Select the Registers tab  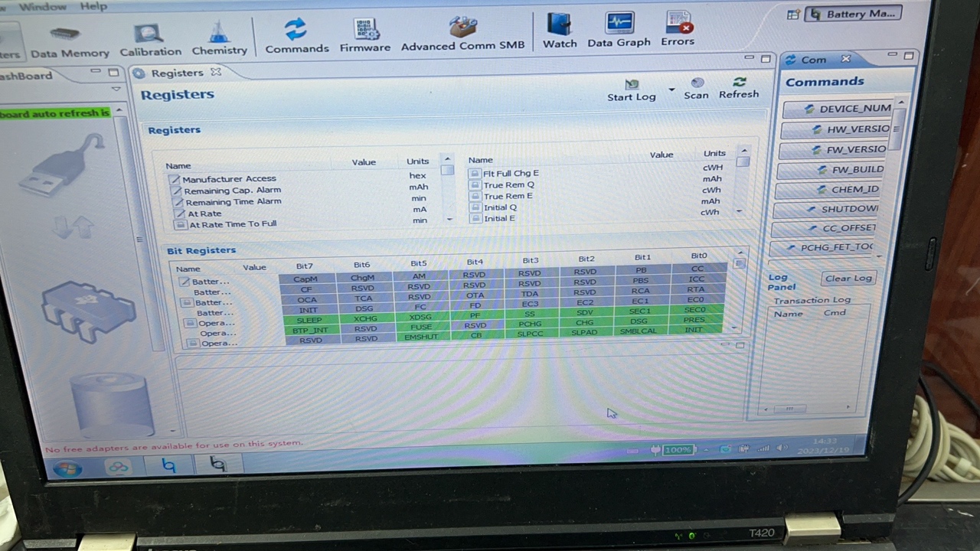tap(176, 73)
